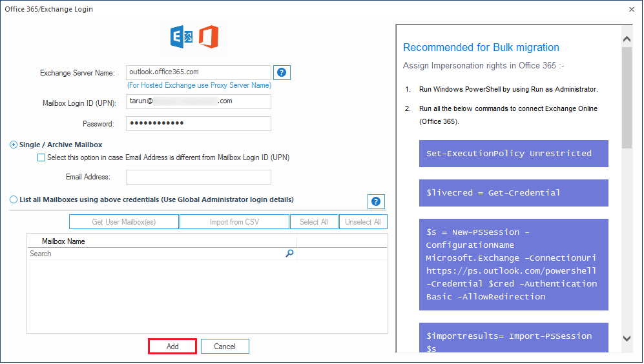Click step 2 'Run all the below commands' text

[x=508, y=115]
